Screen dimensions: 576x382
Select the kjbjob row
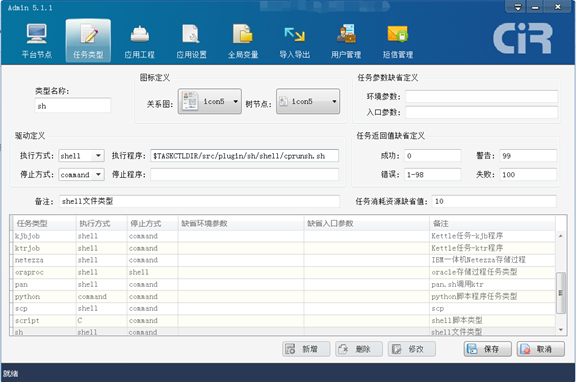[283, 236]
